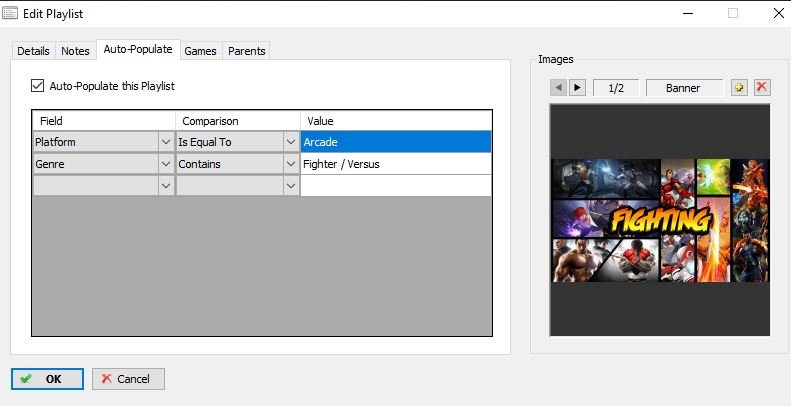Advance to the next playlist image

(x=577, y=88)
